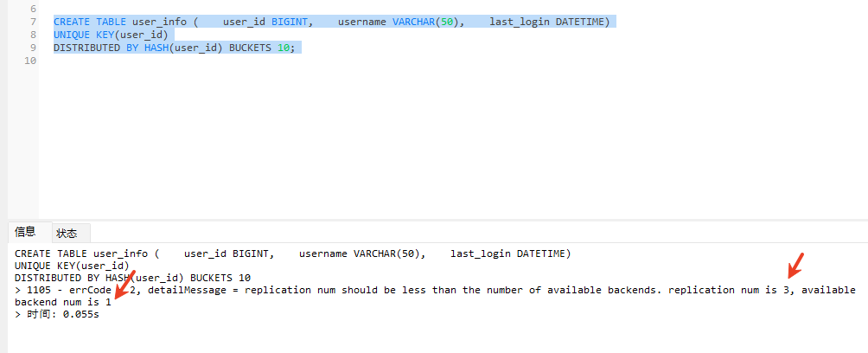
Task: Click the HASH keyword on editor line 9
Action: (151, 48)
